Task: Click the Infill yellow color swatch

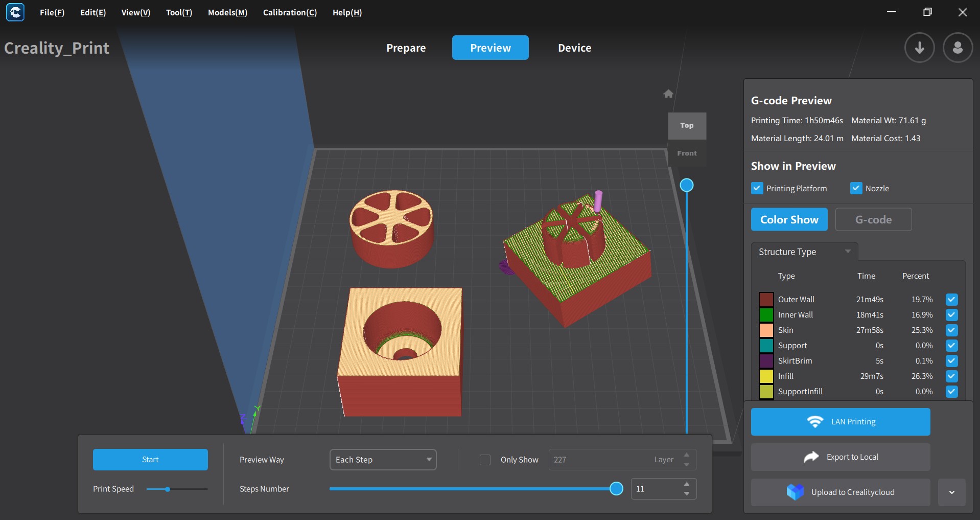Action: click(x=766, y=376)
